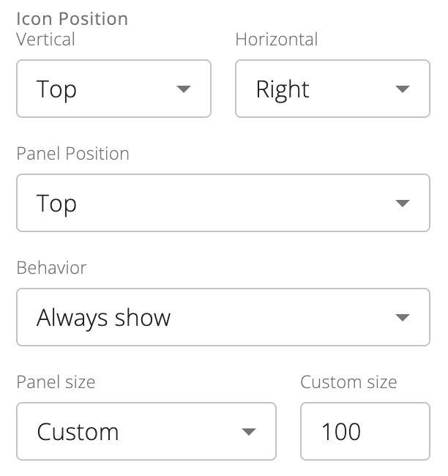
Task: Click the Custom size label
Action: (x=348, y=382)
